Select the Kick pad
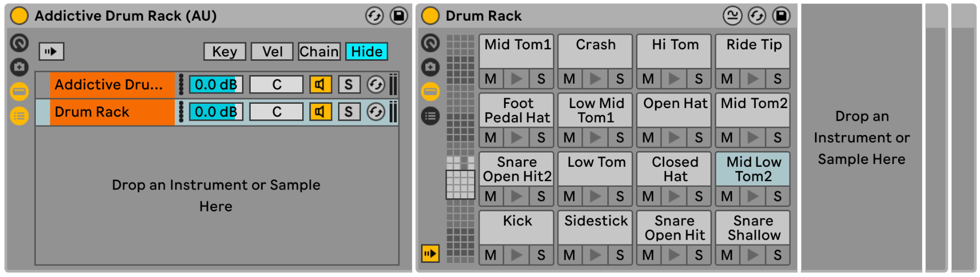Viewport: 980px width, 277px height. (x=517, y=228)
